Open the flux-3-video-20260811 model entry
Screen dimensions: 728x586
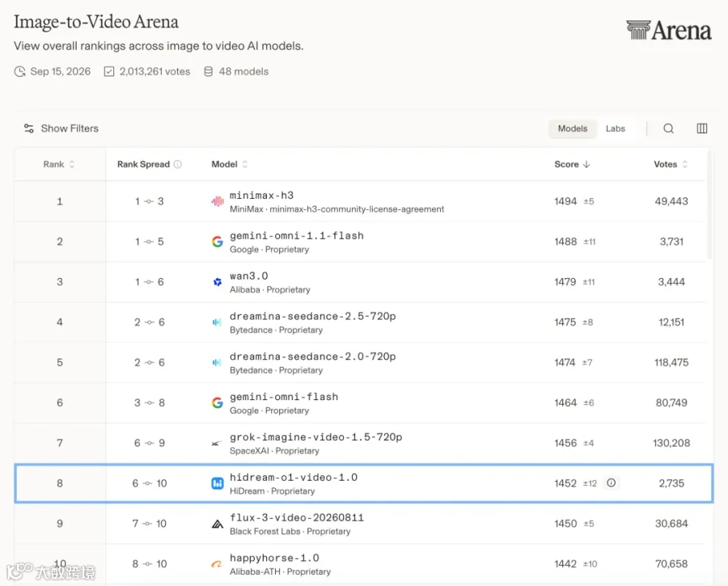(x=297, y=518)
